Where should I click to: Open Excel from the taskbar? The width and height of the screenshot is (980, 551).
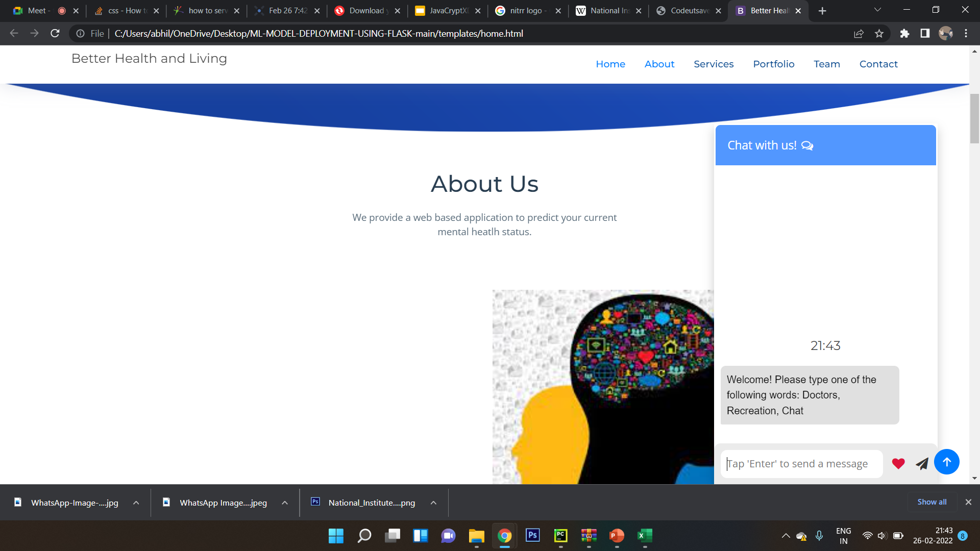click(644, 536)
